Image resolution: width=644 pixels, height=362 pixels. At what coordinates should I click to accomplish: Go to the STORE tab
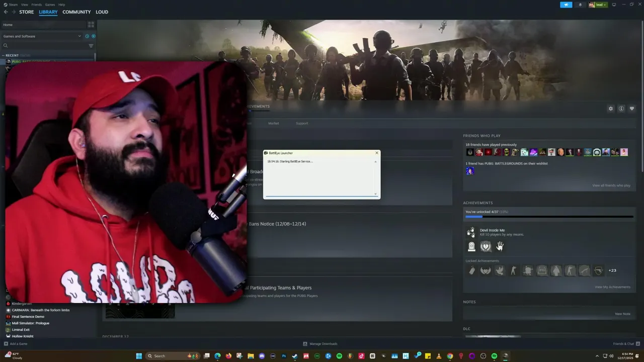pos(27,12)
